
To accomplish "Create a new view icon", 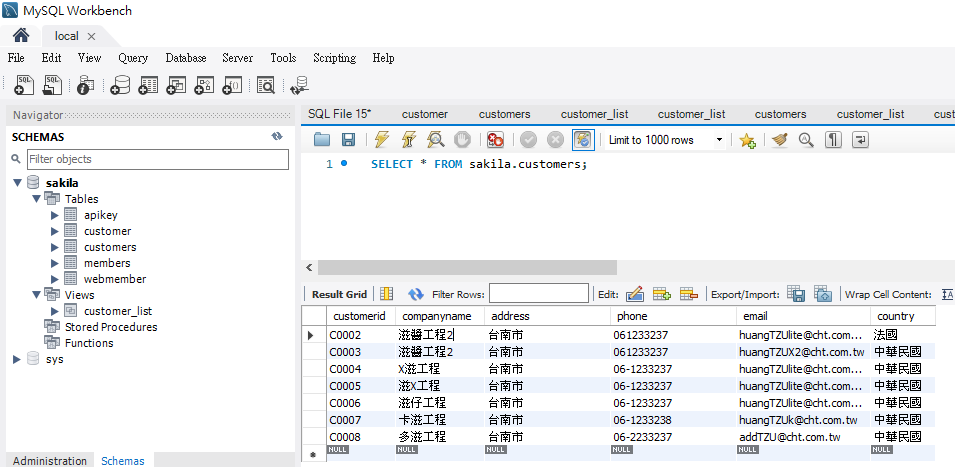I will tap(176, 86).
